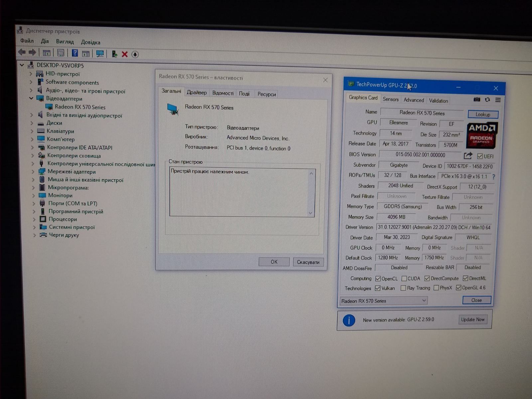Screen dimensions: 532x399
Task: Click the Мережеві адаптери network icon
Action: [x=42, y=172]
